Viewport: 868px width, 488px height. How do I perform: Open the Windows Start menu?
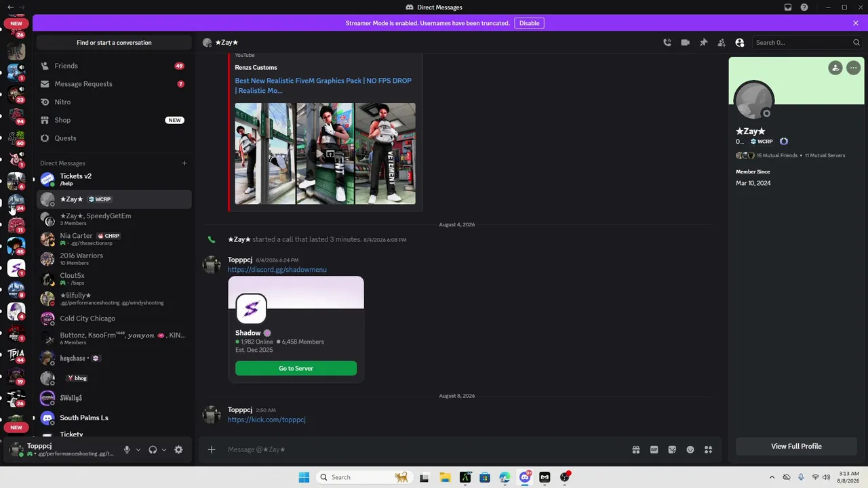(304, 477)
